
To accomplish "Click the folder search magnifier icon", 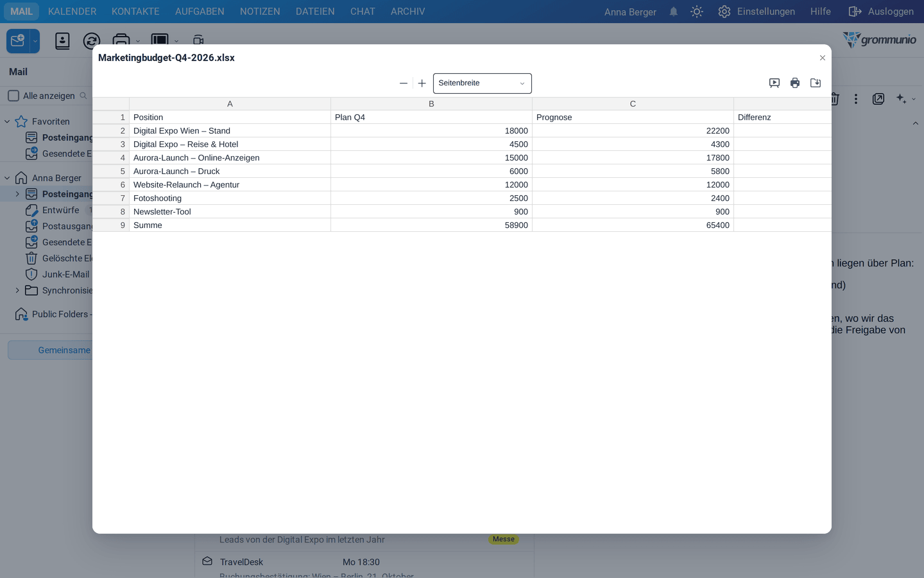I will tap(83, 96).
